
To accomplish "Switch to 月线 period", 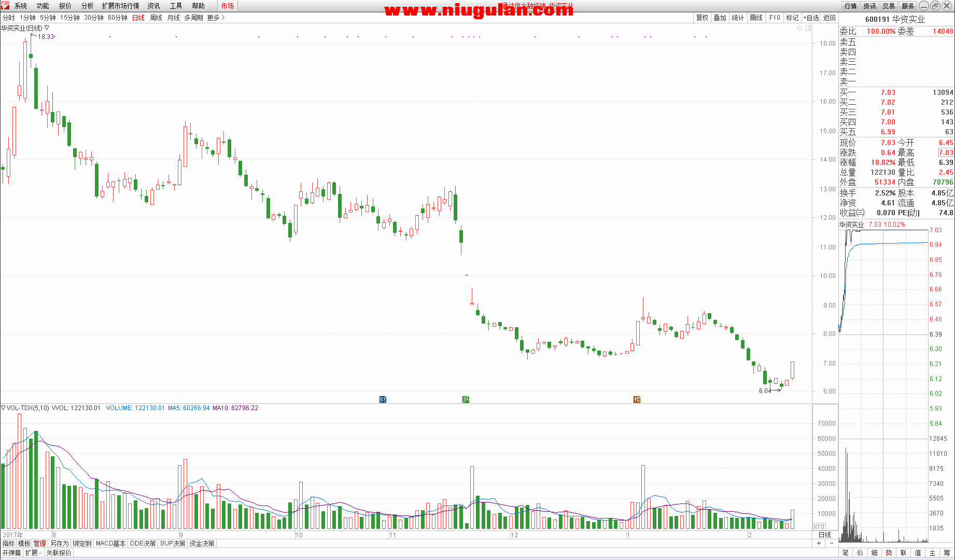I will pyautogui.click(x=174, y=18).
